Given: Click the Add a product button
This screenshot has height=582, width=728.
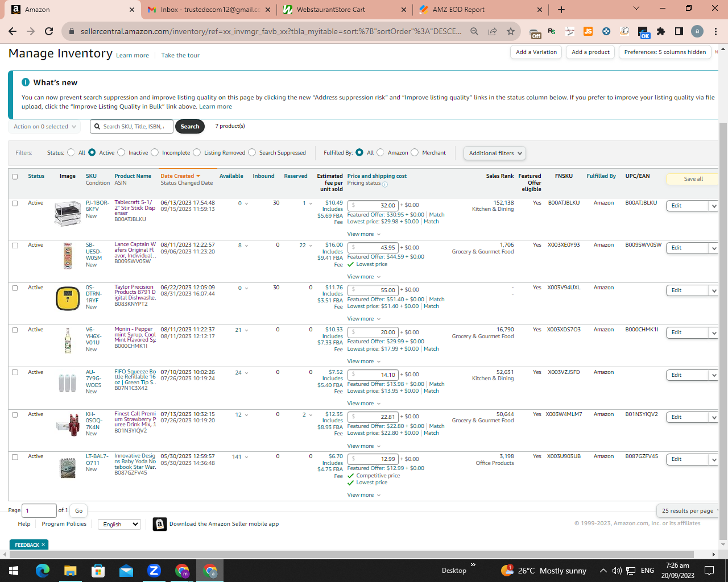Looking at the screenshot, I should click(590, 52).
